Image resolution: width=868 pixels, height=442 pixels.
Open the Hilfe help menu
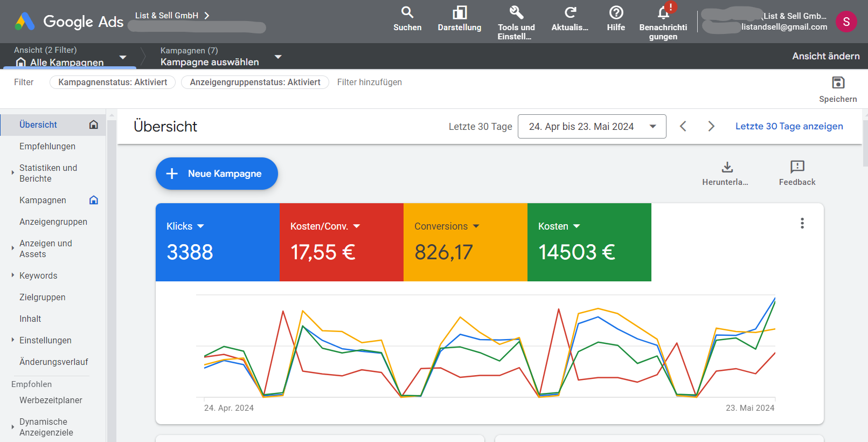pyautogui.click(x=616, y=19)
